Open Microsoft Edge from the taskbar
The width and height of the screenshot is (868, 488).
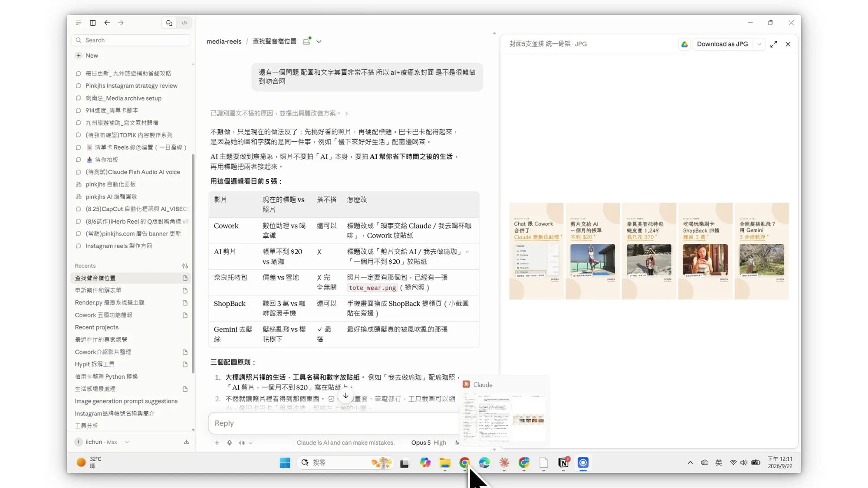484,463
